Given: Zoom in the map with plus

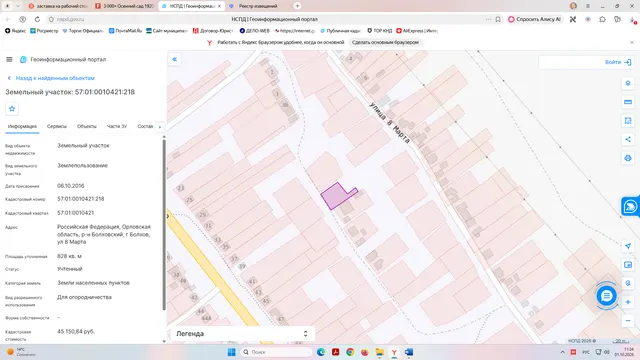Looking at the screenshot, I should click(628, 302).
